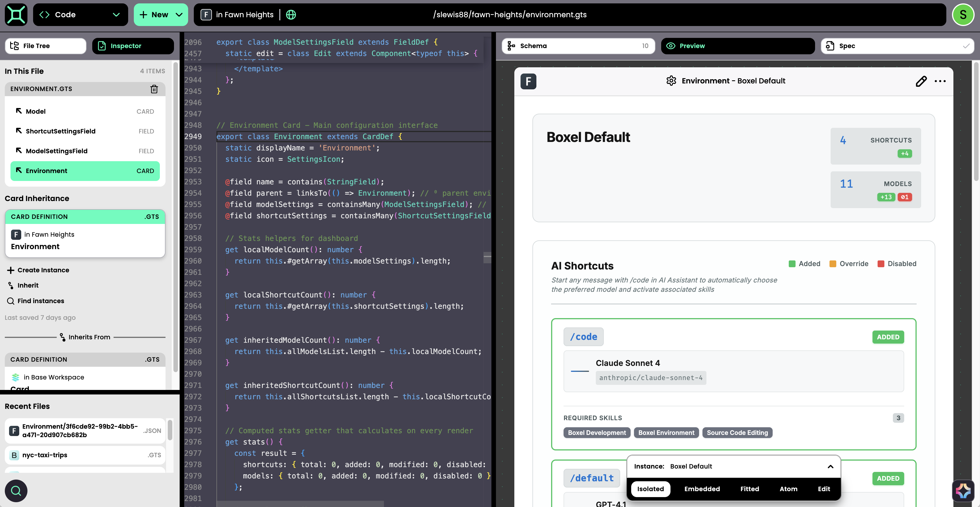The height and width of the screenshot is (507, 980).
Task: Collapse the Instance Boxel Default selector
Action: coord(831,466)
